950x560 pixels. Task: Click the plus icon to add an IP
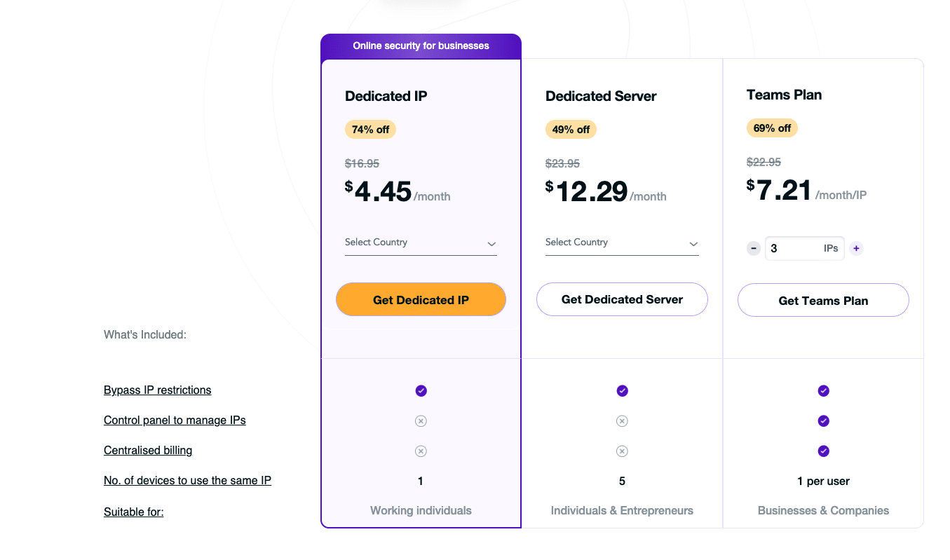(x=856, y=248)
